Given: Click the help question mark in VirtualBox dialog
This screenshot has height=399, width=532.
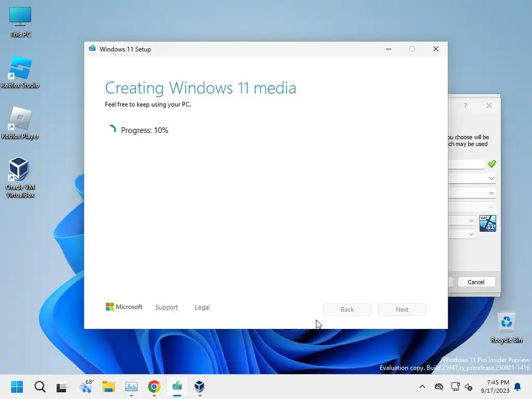Looking at the screenshot, I should (x=465, y=105).
